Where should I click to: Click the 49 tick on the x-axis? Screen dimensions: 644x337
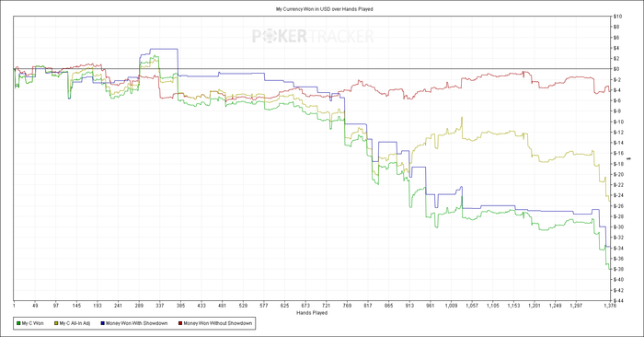(35, 306)
